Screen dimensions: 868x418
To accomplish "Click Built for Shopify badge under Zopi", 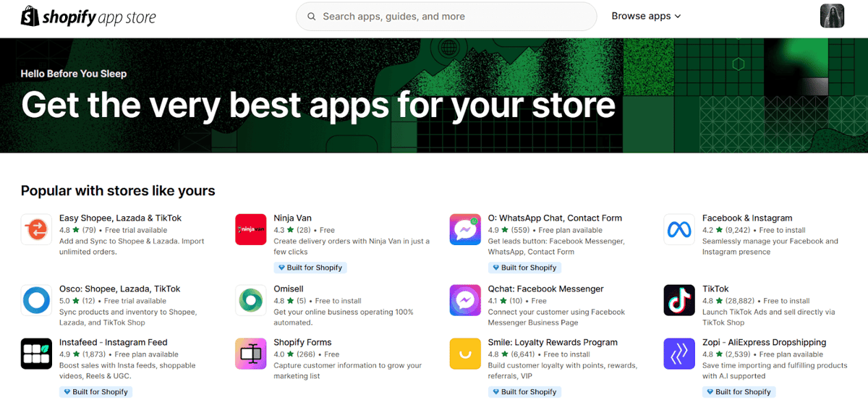I will tap(739, 392).
